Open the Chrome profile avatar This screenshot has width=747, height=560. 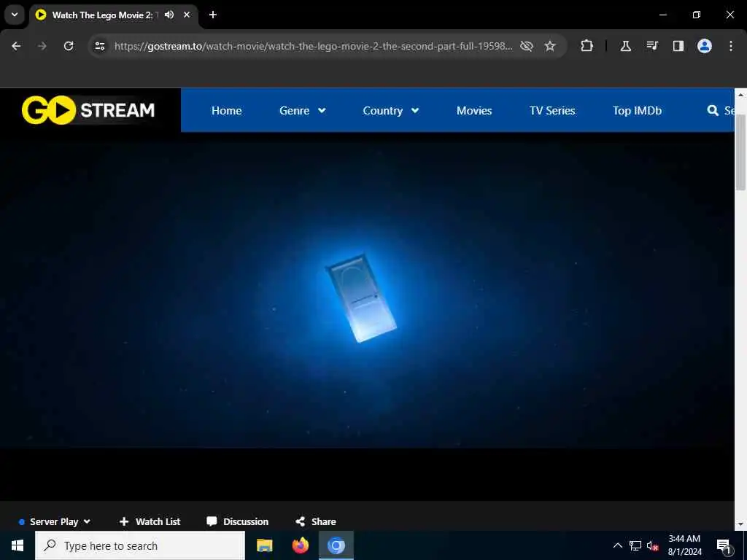point(705,46)
